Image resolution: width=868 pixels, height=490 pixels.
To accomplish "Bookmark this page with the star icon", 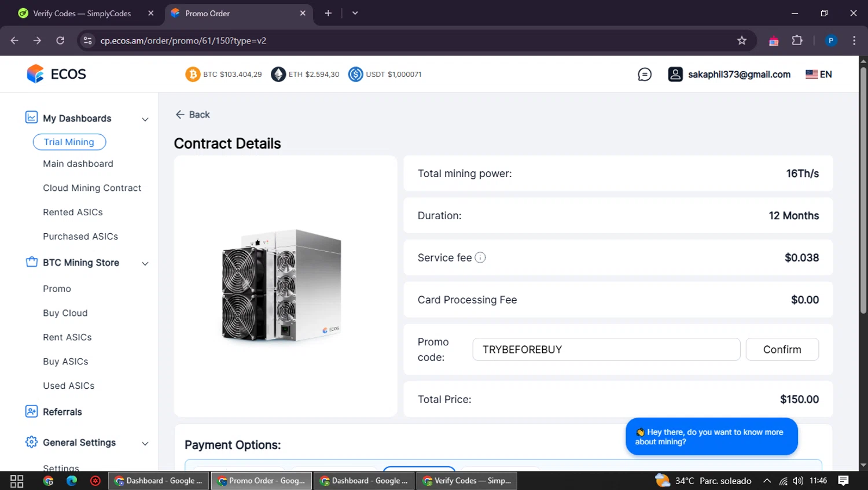I will (x=742, y=40).
